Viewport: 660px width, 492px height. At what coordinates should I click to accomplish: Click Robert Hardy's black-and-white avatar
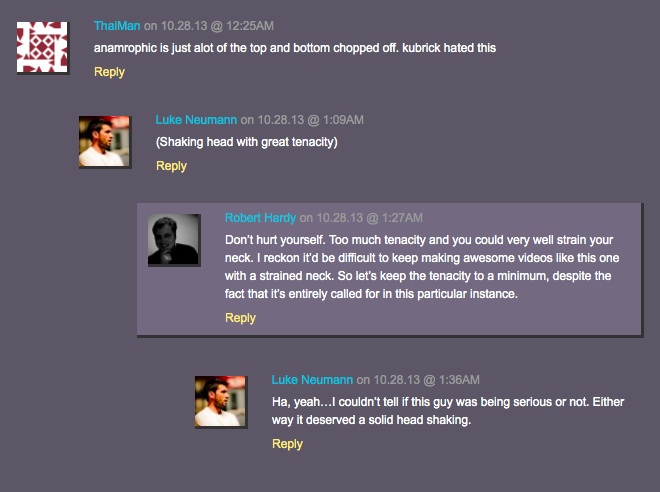[x=174, y=240]
